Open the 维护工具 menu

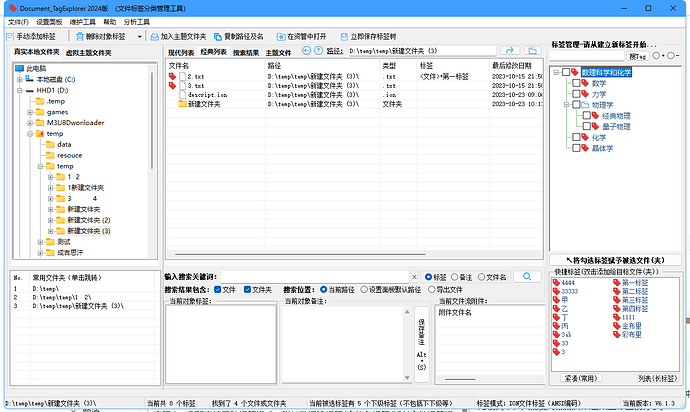tap(82, 22)
